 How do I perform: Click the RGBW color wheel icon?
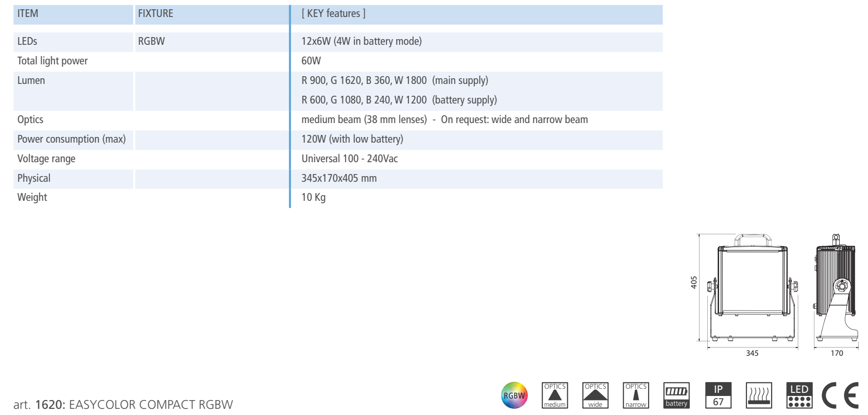(x=514, y=395)
